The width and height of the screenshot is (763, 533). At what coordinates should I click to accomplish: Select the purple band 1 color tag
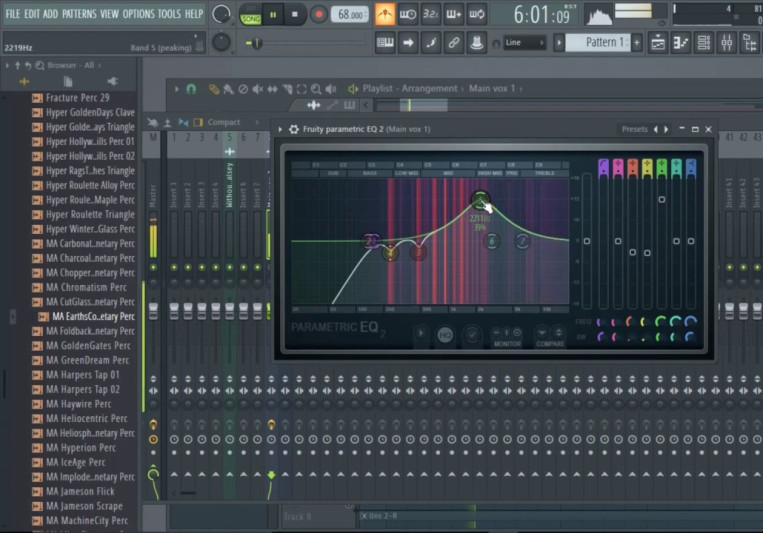603,167
